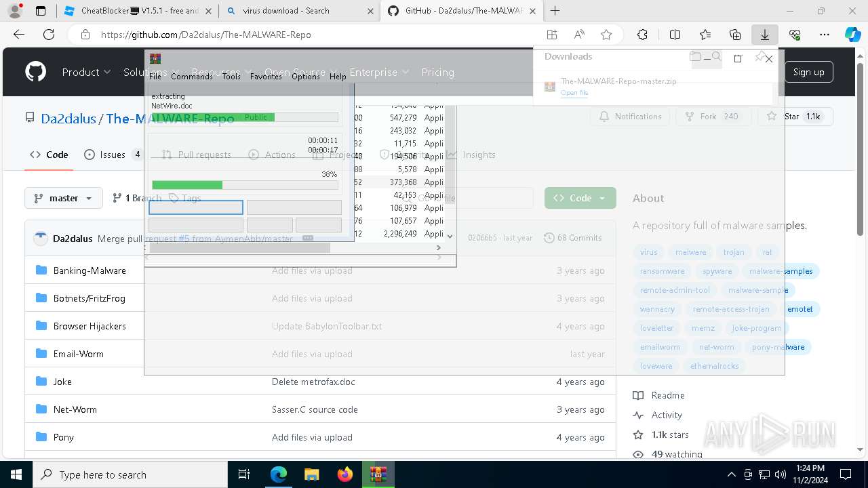Click the NetWire.doc file progress bar
Viewport: 868px width, 488px height.
click(x=245, y=117)
